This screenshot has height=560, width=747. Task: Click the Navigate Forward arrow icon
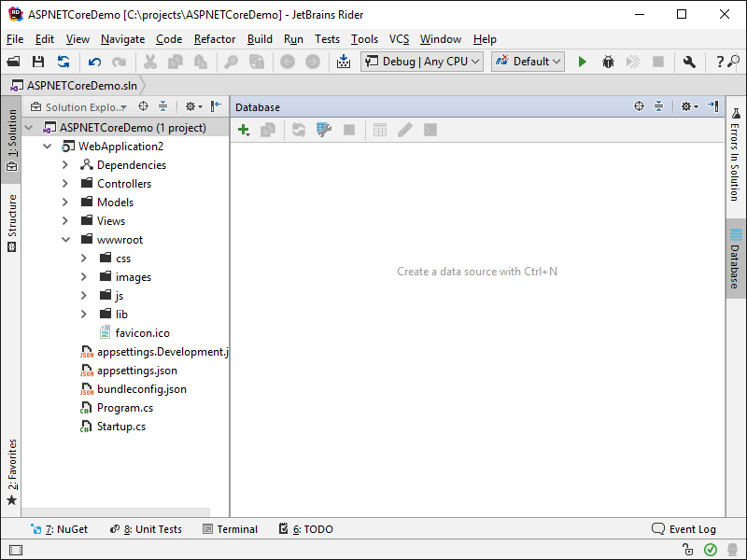pos(313,62)
